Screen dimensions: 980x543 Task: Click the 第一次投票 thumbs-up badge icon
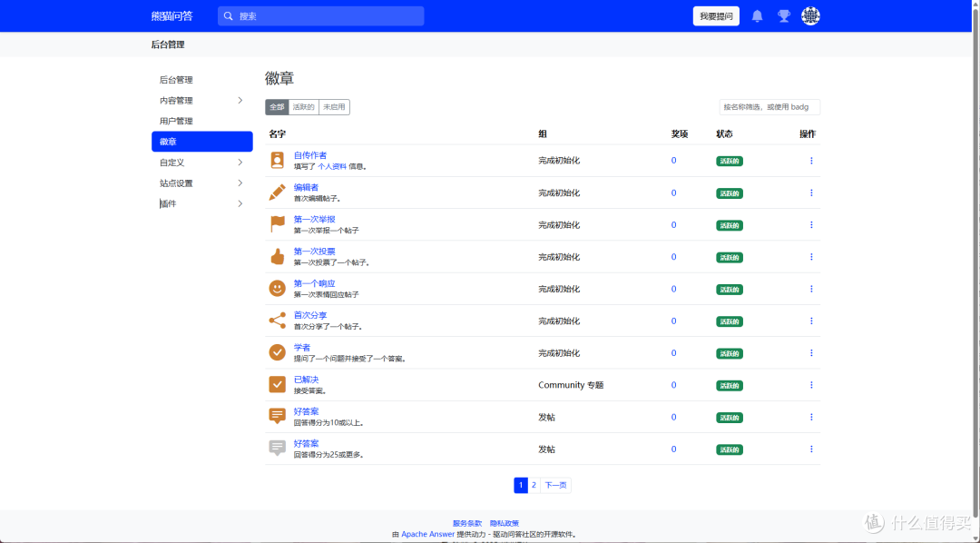(277, 256)
